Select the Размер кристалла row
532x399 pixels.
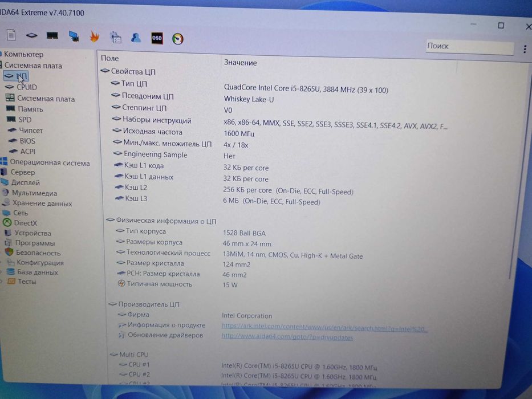(x=184, y=263)
